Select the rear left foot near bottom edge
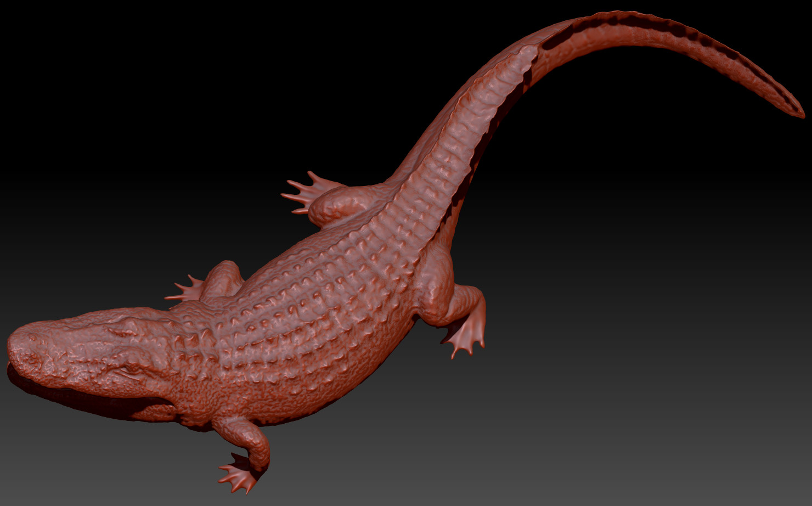Image resolution: width=812 pixels, height=506 pixels. (236, 477)
